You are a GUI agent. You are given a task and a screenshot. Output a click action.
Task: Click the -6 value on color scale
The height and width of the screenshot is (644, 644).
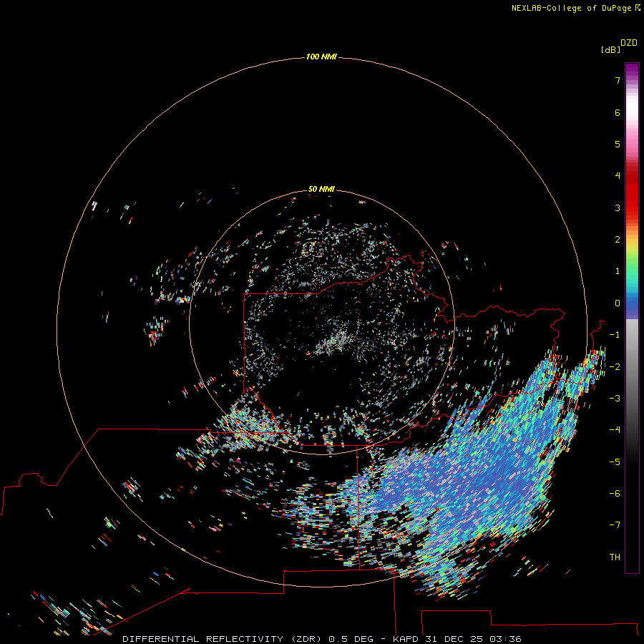[x=615, y=493]
